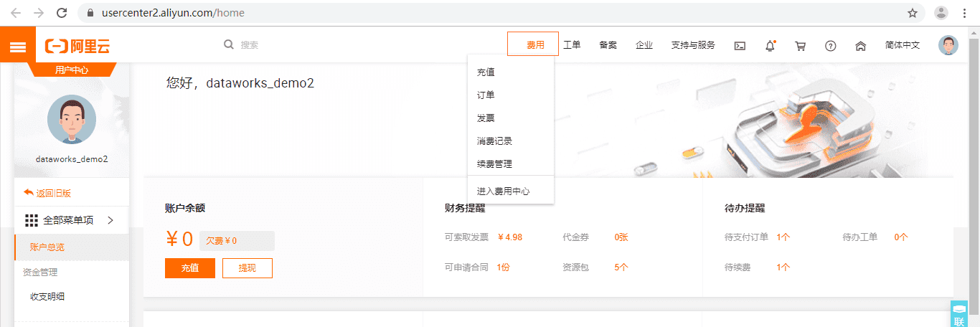Expand the 全部菜单项 menu
This screenshot has height=327, width=980.
(x=70, y=220)
